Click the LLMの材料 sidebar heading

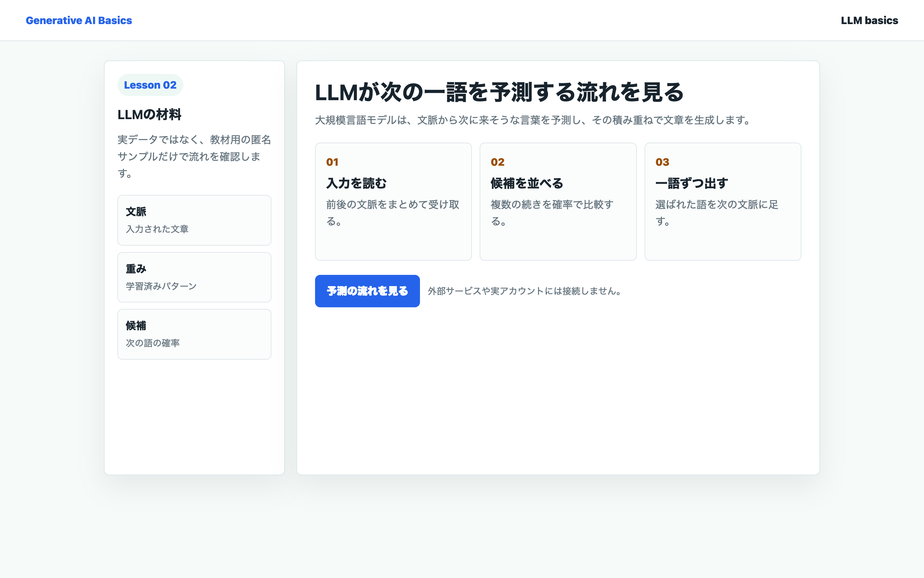(149, 114)
